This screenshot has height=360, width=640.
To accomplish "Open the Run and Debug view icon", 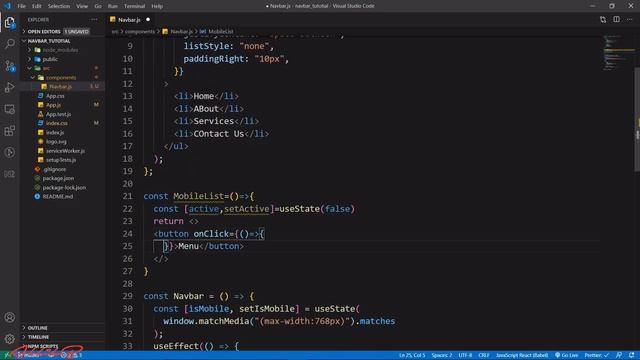I will click(9, 87).
